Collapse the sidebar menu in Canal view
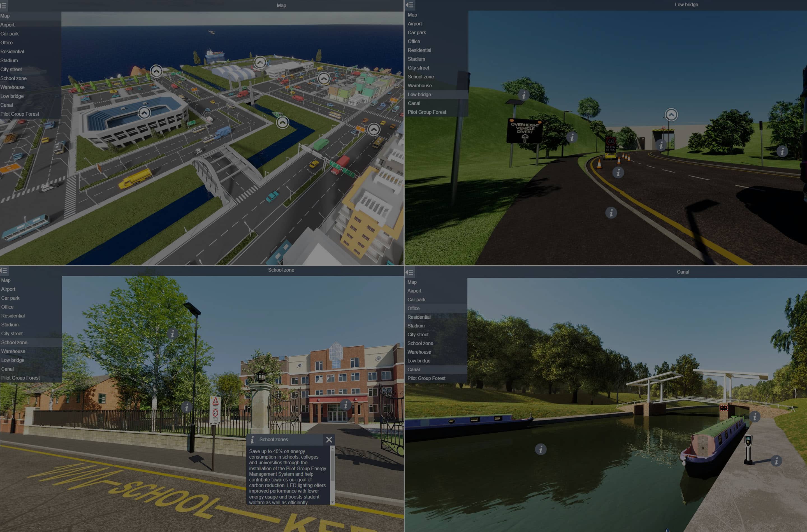Viewport: 807px width, 532px height. pos(409,272)
